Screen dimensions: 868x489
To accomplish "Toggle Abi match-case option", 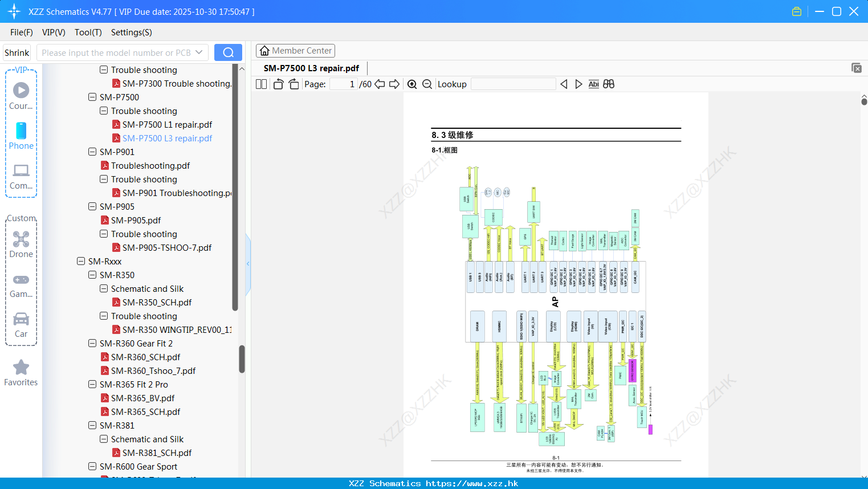I will coord(593,84).
